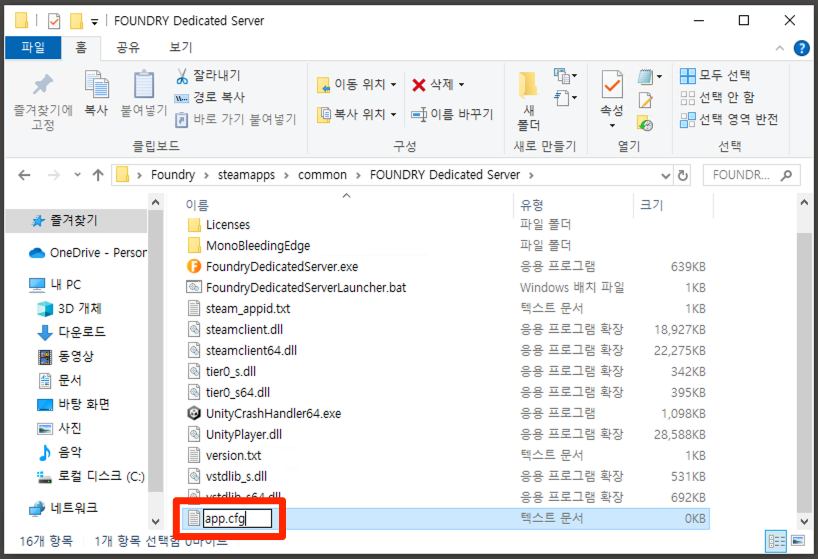Click steamapps in the address bar path
The image size is (818, 559).
[246, 175]
